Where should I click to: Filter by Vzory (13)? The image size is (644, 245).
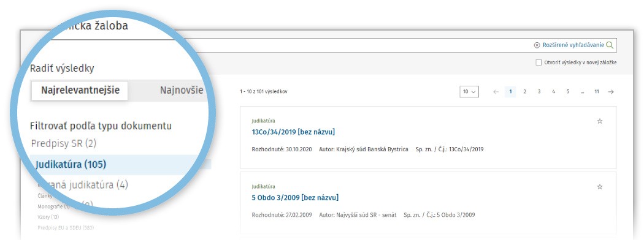48,217
